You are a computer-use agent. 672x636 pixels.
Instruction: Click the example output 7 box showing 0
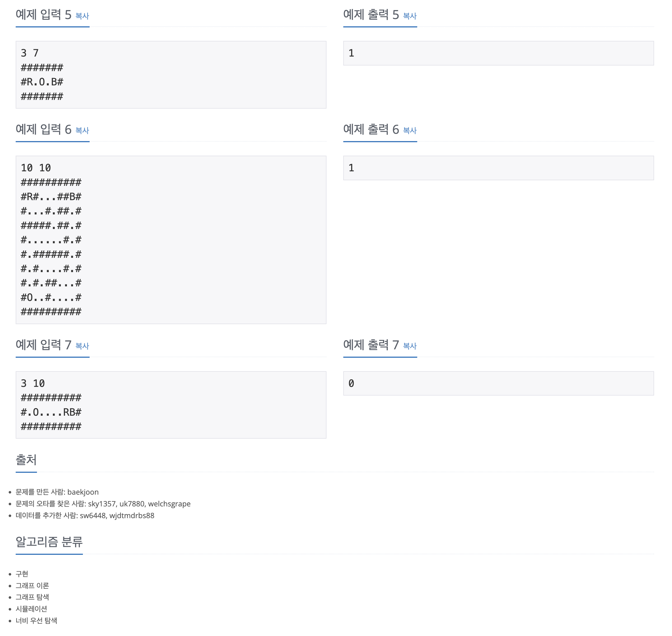498,384
